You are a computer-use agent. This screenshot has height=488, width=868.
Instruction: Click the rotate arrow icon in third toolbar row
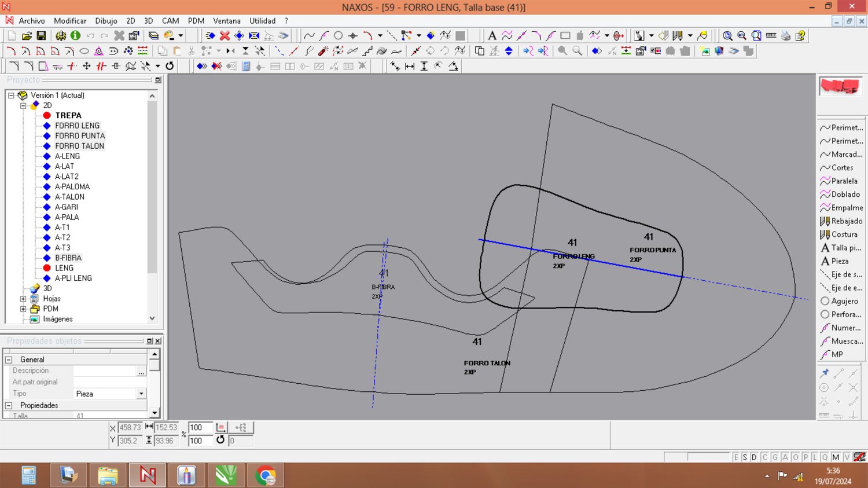click(x=170, y=66)
